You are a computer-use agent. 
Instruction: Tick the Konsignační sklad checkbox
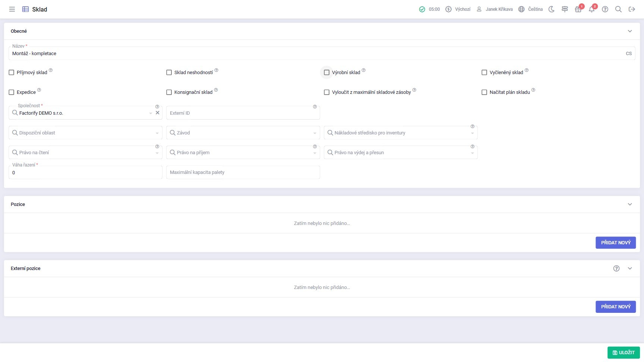[x=169, y=92]
